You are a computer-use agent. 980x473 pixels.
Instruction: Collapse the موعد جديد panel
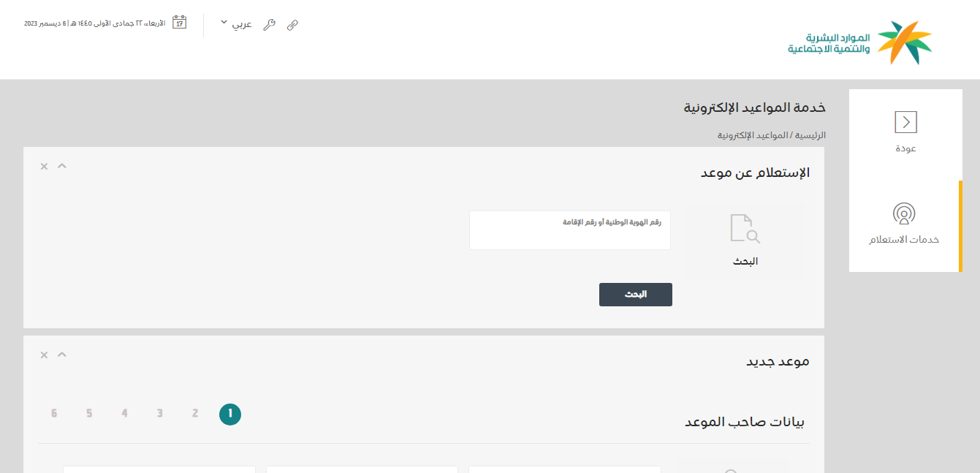(62, 355)
